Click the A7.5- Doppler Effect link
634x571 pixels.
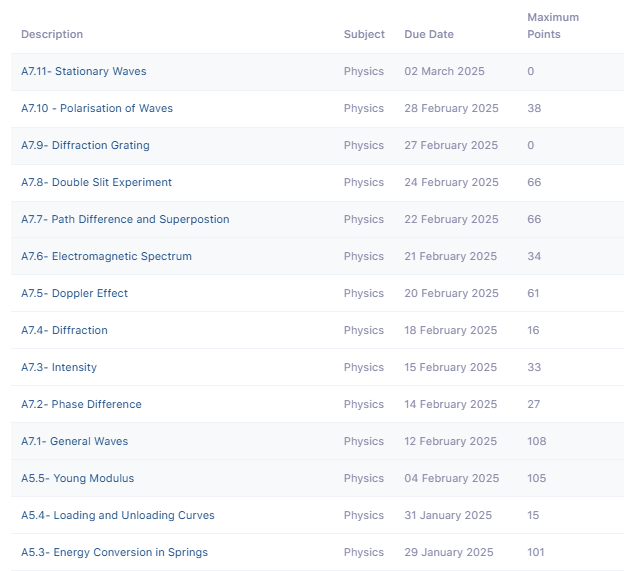[x=74, y=293]
